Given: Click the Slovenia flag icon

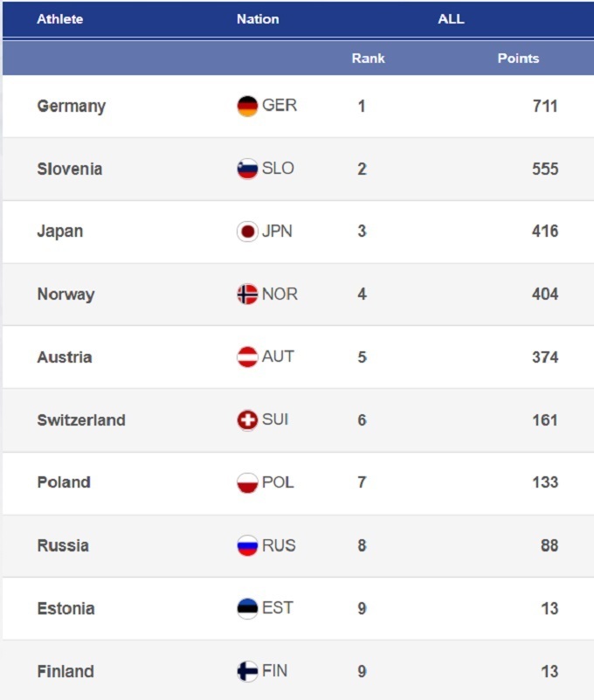Looking at the screenshot, I should coord(247,169).
